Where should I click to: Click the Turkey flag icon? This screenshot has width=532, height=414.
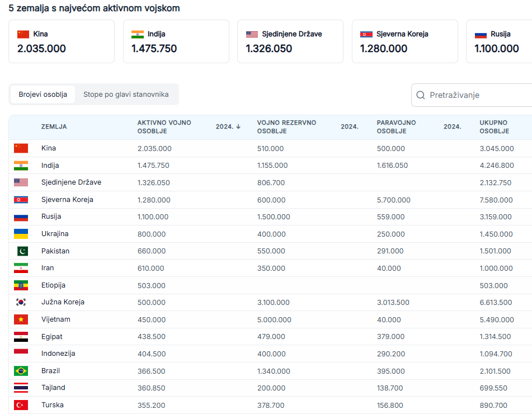21,405
